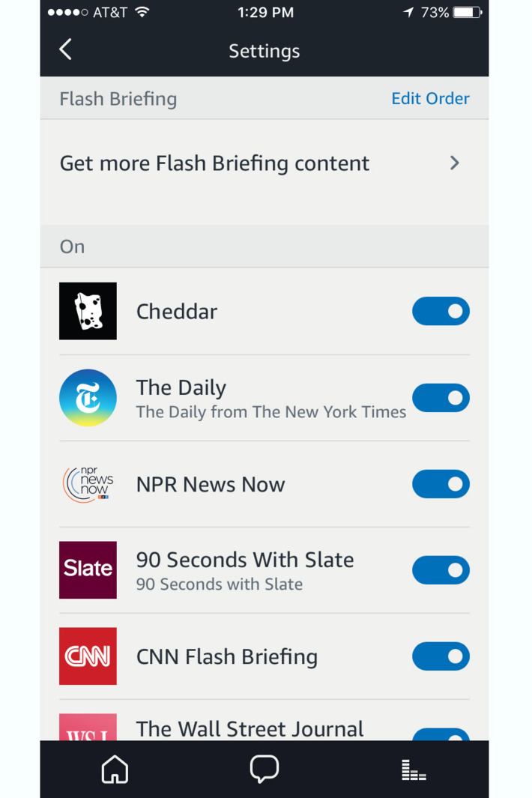
Task: Switch off NPR News Now toggle
Action: (441, 483)
